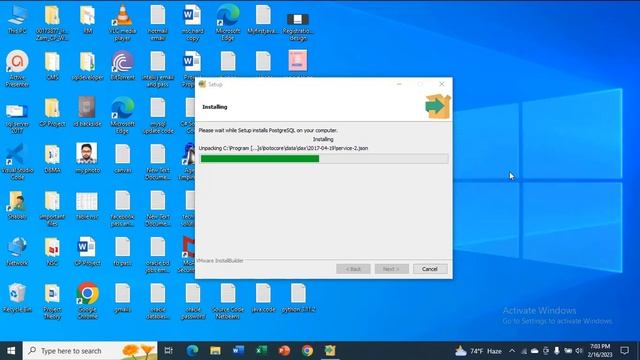
Task: Select the Active Presenter shortcut
Action: click(17, 69)
